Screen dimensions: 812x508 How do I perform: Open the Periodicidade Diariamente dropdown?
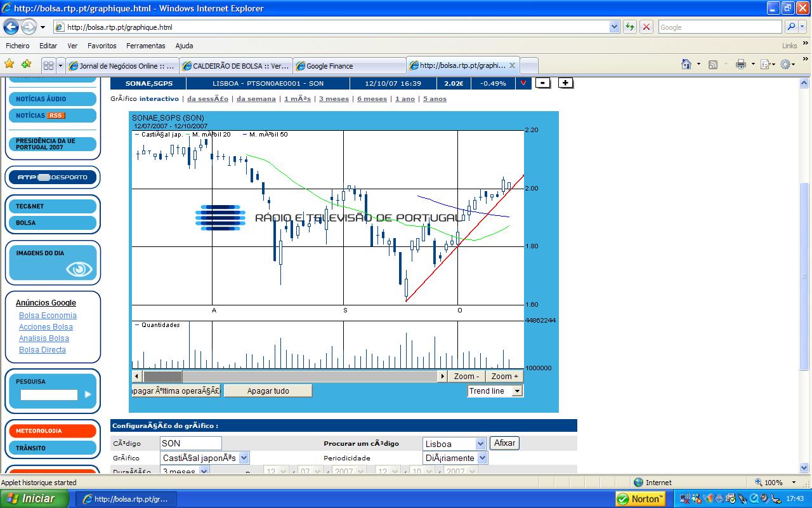(x=482, y=458)
